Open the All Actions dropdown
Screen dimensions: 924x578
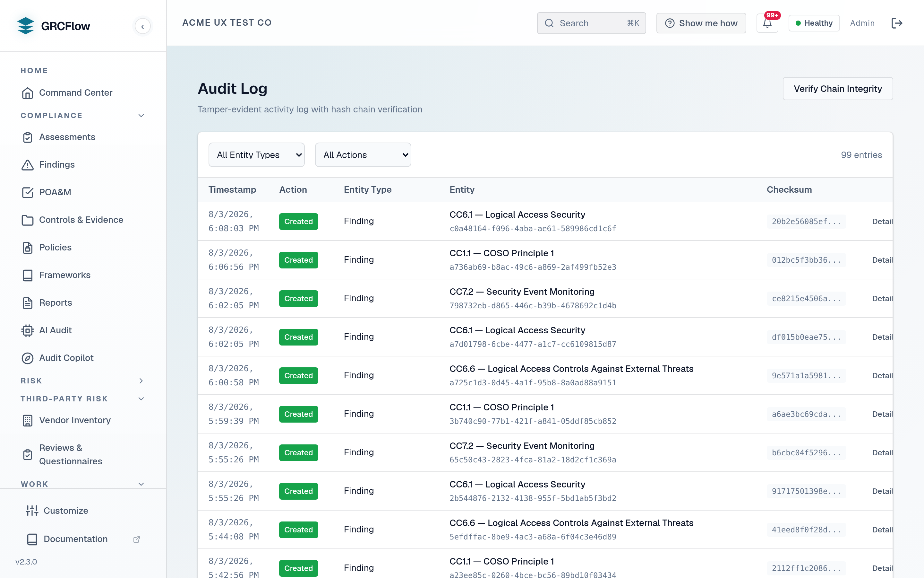tap(363, 155)
